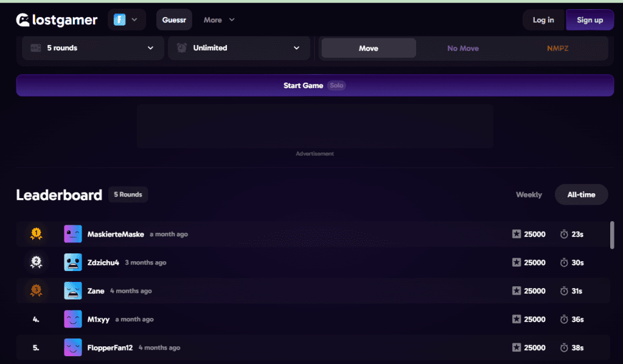Open the Unlimited time dropdown
This screenshot has height=364, width=623.
coord(238,48)
